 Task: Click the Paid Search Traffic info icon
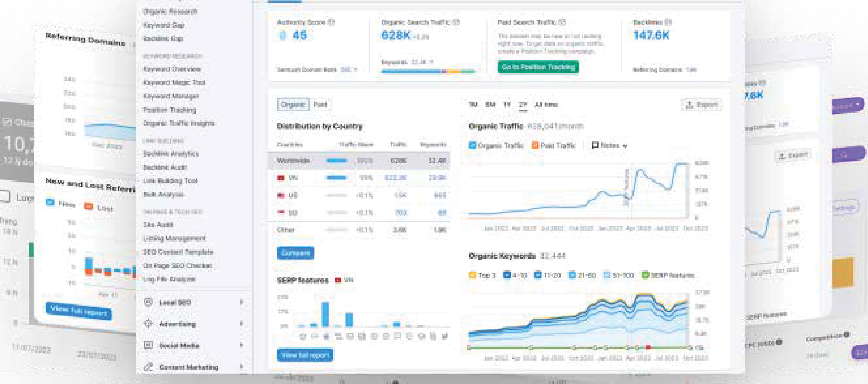coord(562,22)
